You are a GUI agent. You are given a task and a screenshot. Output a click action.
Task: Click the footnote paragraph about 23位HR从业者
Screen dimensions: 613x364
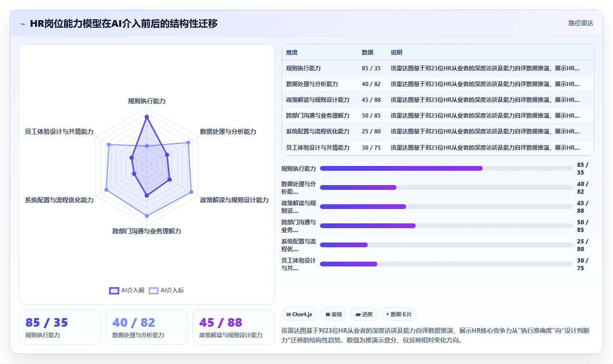pos(435,335)
